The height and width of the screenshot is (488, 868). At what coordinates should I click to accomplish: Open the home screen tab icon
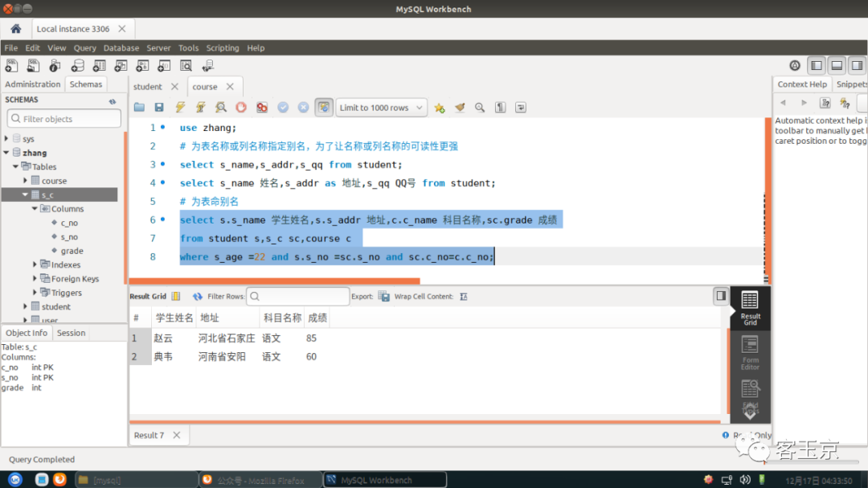tap(15, 29)
